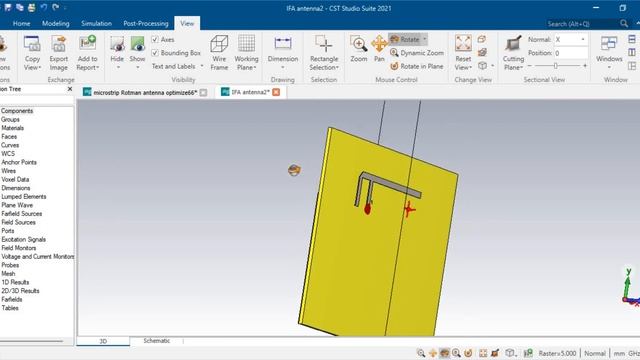Image resolution: width=640 pixels, height=360 pixels.
Task: Click the undo icon in title bar
Action: [44, 7]
